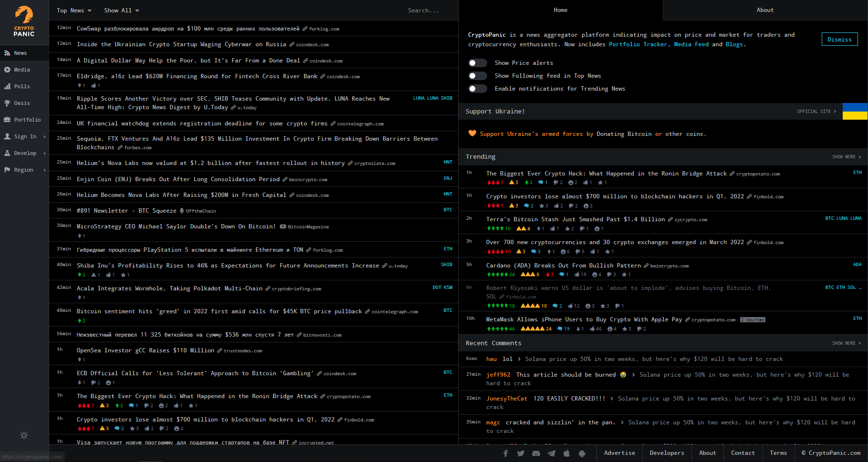Open the Top News dropdown

74,10
